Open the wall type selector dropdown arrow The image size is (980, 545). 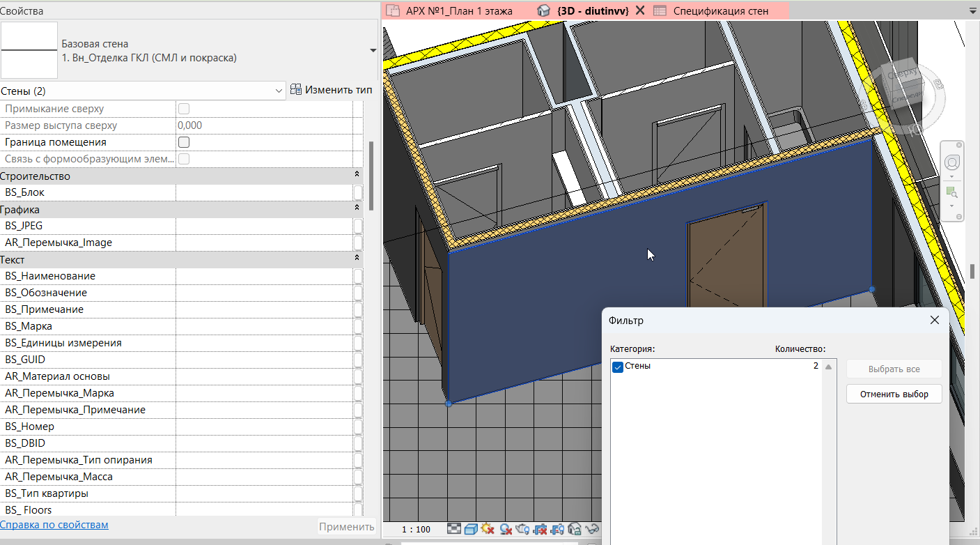pyautogui.click(x=373, y=51)
